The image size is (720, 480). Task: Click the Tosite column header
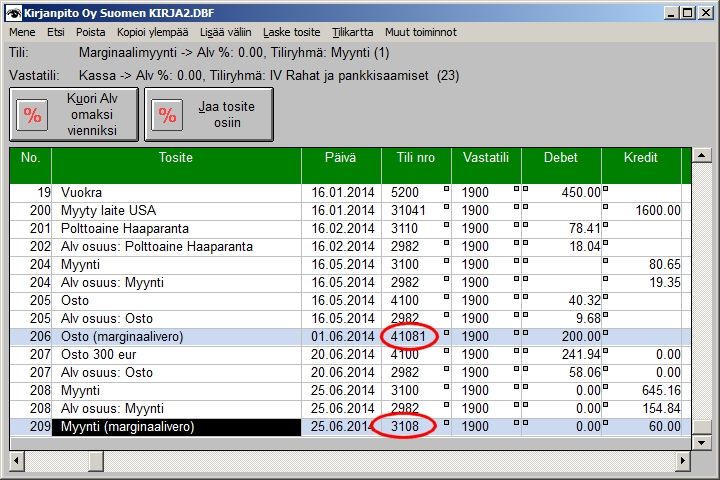point(175,157)
